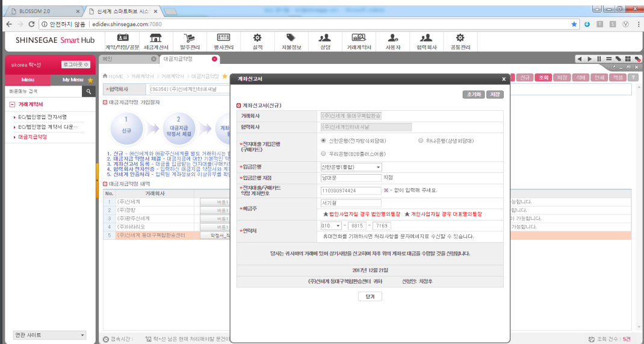Select the 우리은행(B2B플러스어음) radio button
Image resolution: width=644 pixels, height=344 pixels.
(323, 154)
